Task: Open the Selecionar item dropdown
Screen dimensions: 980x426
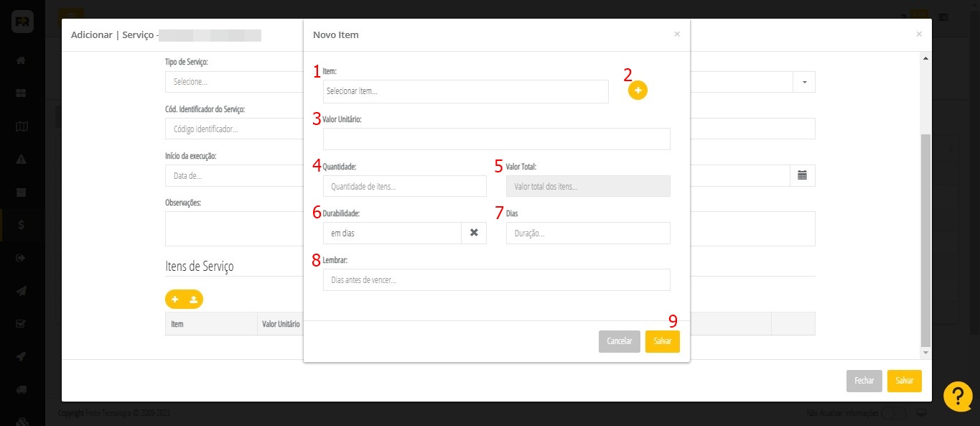Action: 465,91
